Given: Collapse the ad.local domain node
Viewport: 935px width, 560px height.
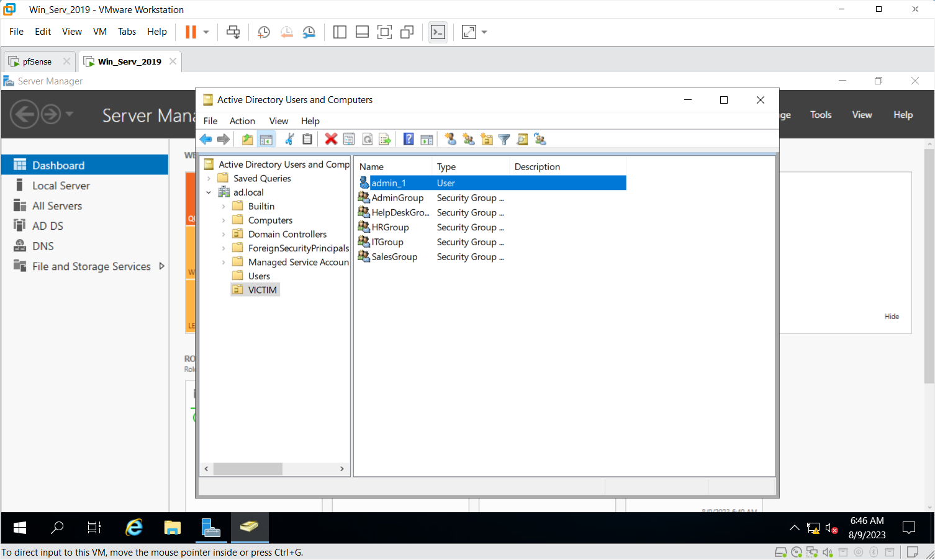Looking at the screenshot, I should pyautogui.click(x=209, y=192).
